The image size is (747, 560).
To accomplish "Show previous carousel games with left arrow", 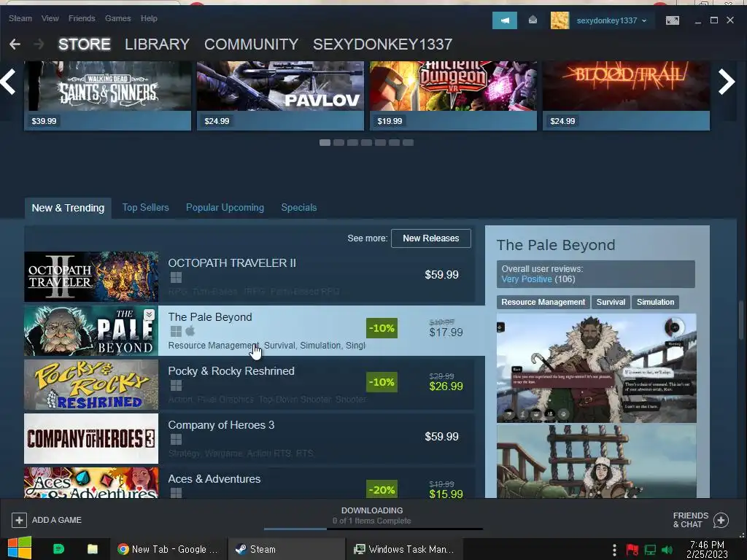I will pos(9,82).
